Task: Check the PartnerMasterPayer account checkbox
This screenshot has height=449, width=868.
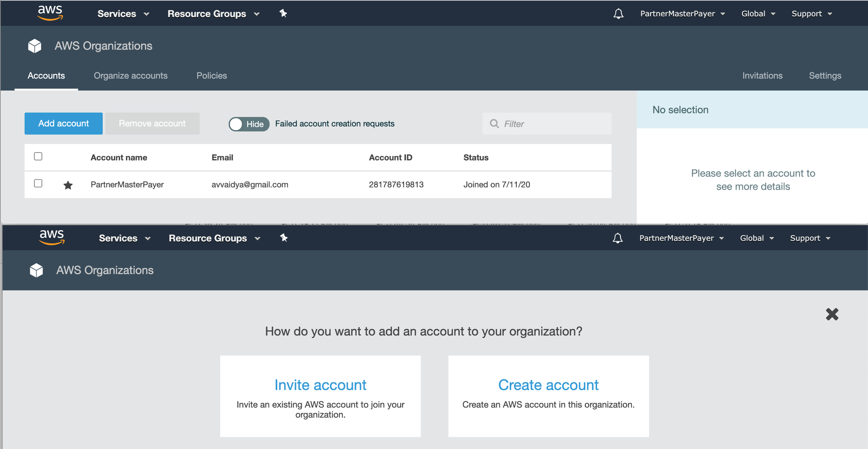Action: click(38, 183)
